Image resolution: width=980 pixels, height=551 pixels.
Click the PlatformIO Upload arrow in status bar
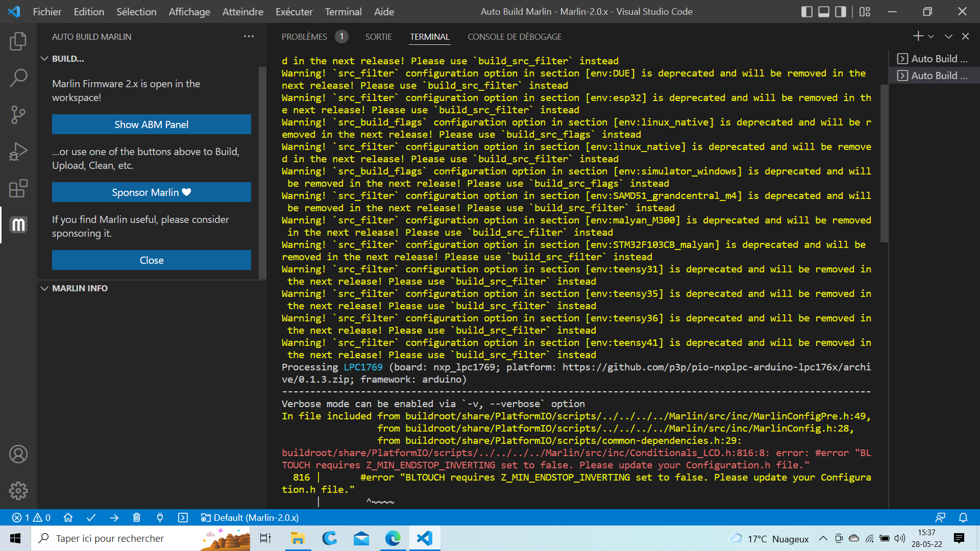[x=114, y=518]
